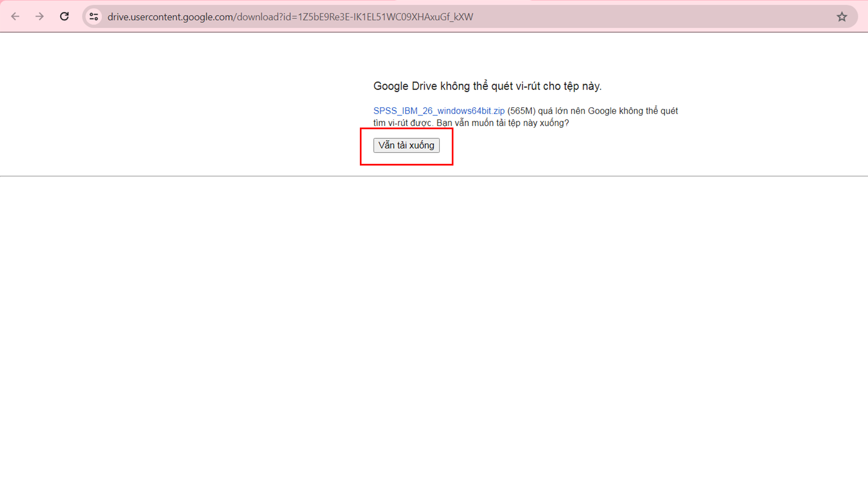
Task: Click the browser back arrow
Action: click(15, 17)
